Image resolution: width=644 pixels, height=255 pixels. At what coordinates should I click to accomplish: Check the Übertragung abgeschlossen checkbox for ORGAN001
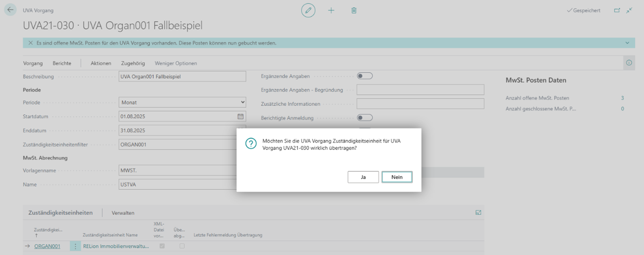[x=182, y=246]
